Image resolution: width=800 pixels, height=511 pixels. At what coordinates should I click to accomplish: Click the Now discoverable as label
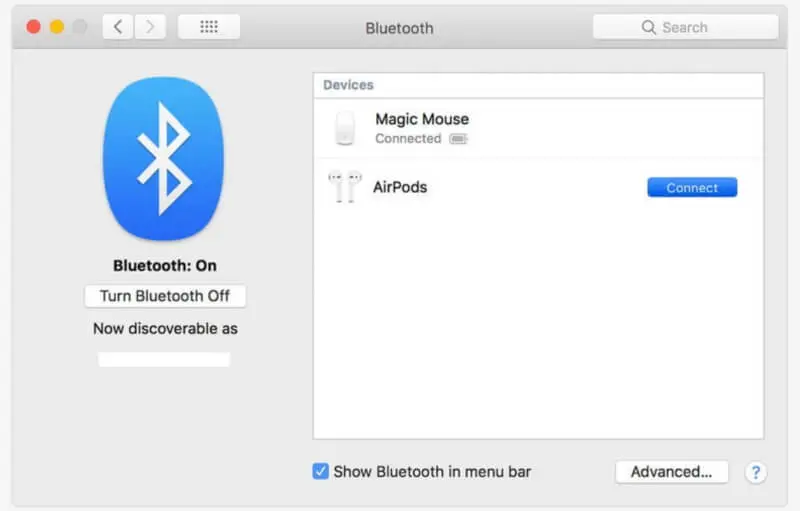pyautogui.click(x=165, y=328)
